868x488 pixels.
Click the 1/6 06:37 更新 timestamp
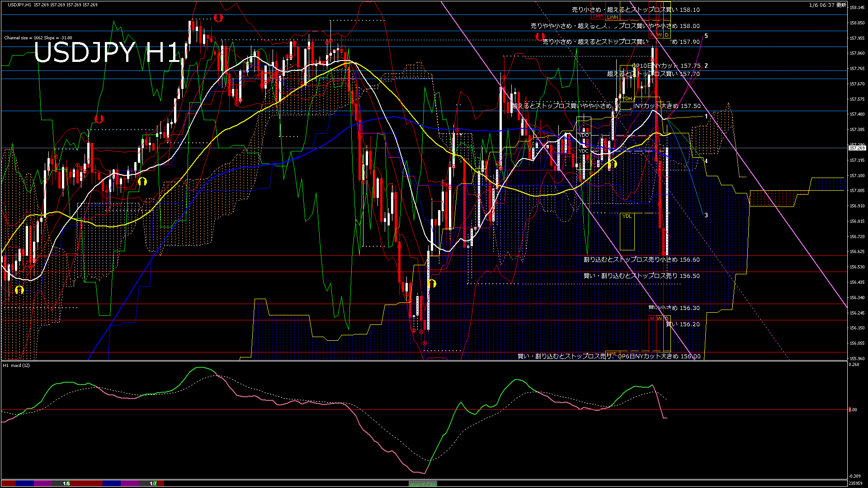point(828,5)
